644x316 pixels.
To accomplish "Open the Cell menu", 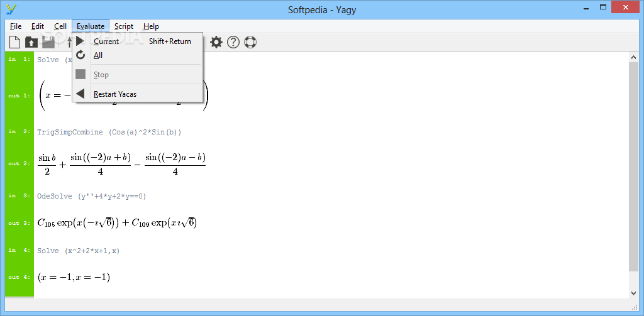I will click(x=60, y=26).
